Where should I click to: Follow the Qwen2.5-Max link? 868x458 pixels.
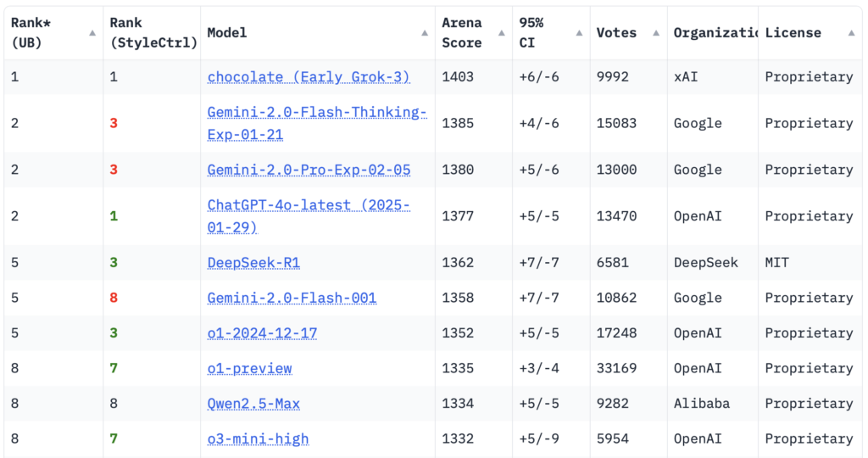coord(253,404)
